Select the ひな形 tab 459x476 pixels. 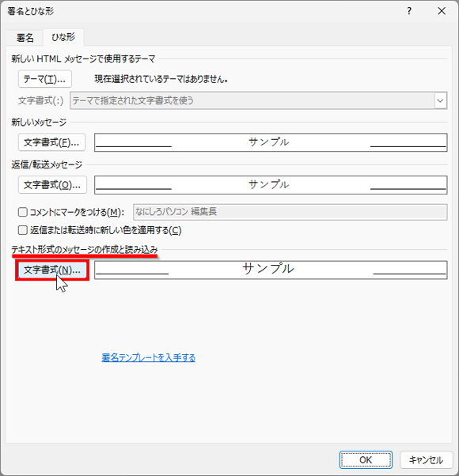[x=63, y=37]
